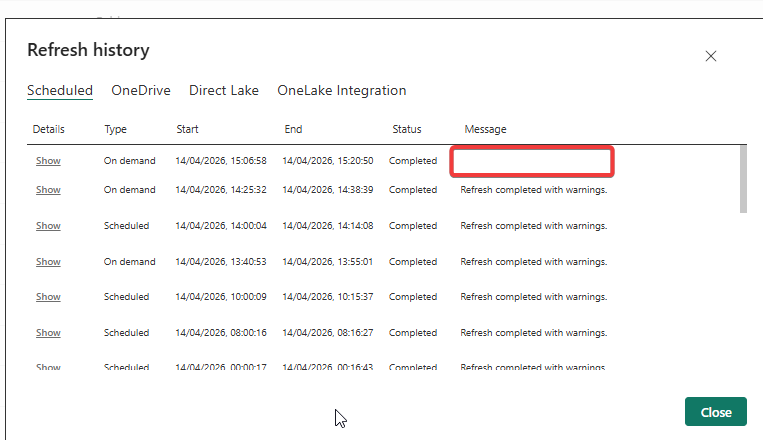Click On demand type of 15:06:58 refresh
The image size is (763, 440).
point(129,161)
